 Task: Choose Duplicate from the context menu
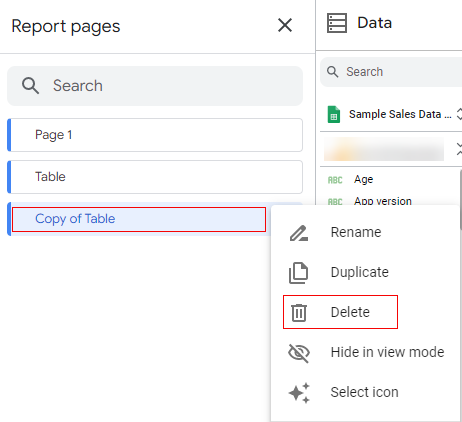(x=365, y=272)
